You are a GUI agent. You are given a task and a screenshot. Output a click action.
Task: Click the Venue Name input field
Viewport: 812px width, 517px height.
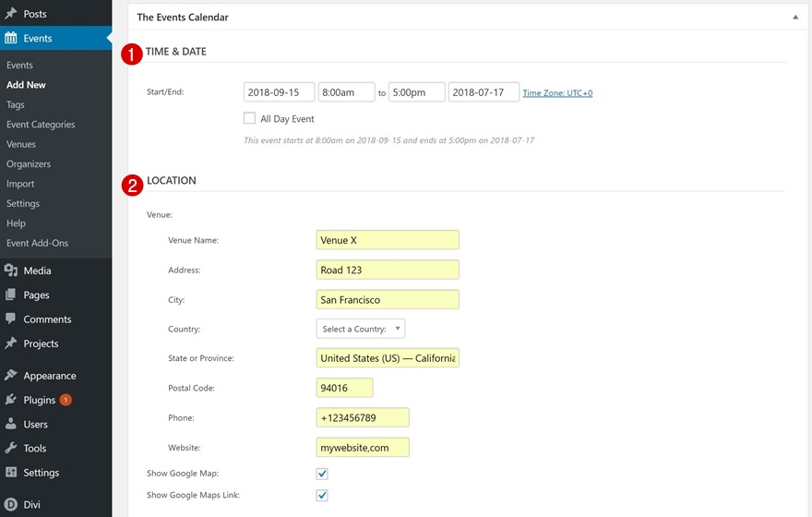pyautogui.click(x=388, y=240)
